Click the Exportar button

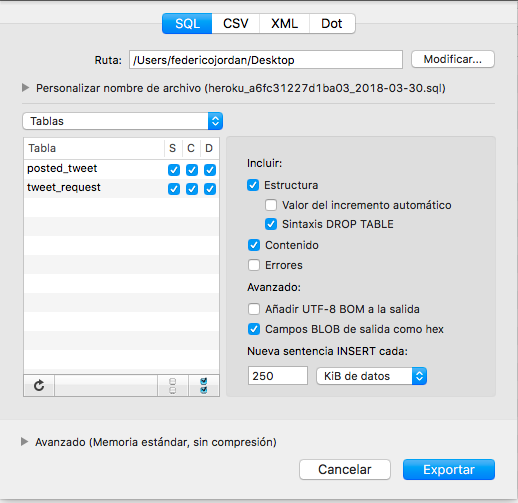pyautogui.click(x=449, y=469)
